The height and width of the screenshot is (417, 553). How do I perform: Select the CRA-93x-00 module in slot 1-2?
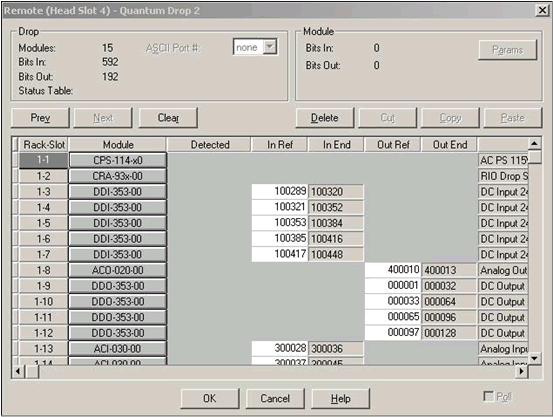click(118, 176)
